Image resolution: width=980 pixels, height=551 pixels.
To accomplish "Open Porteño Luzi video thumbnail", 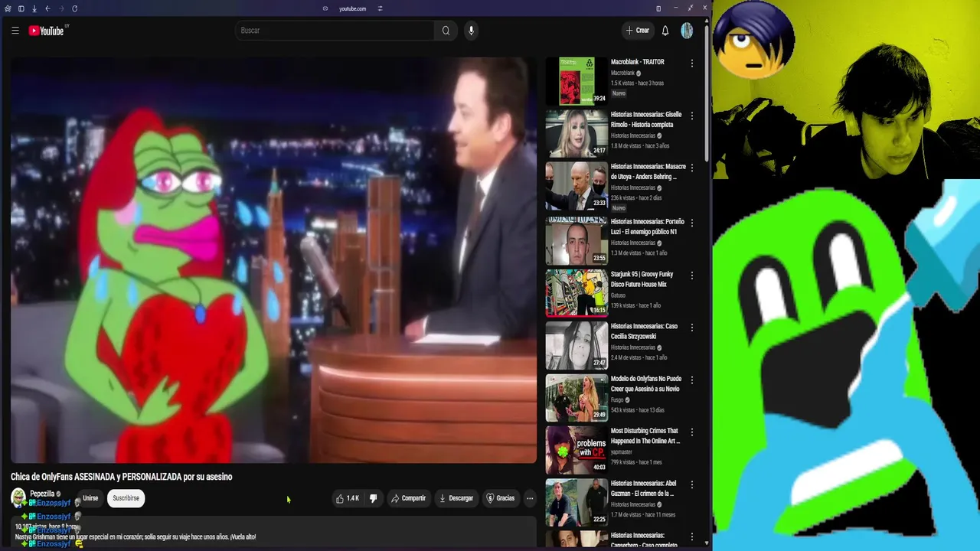I will click(x=577, y=240).
